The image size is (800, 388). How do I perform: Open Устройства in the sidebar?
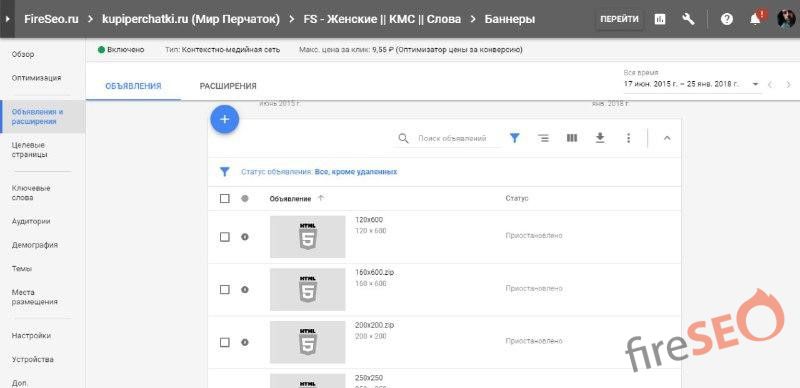coord(33,359)
